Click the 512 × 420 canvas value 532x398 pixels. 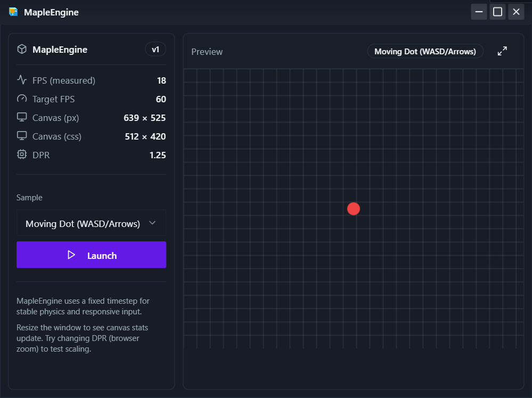(x=145, y=136)
